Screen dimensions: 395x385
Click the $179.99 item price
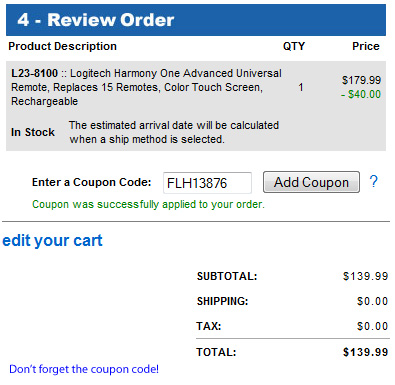(x=361, y=80)
